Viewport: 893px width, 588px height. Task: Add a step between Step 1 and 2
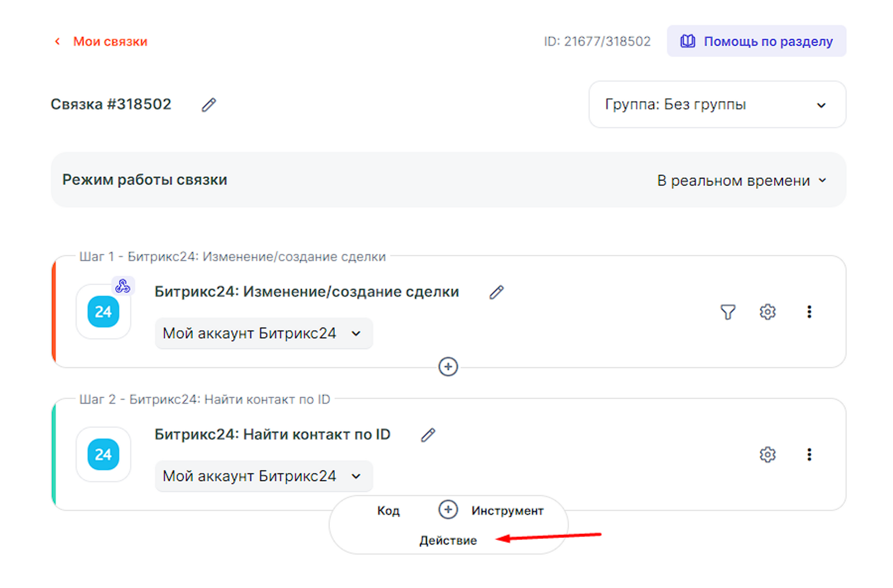(448, 367)
